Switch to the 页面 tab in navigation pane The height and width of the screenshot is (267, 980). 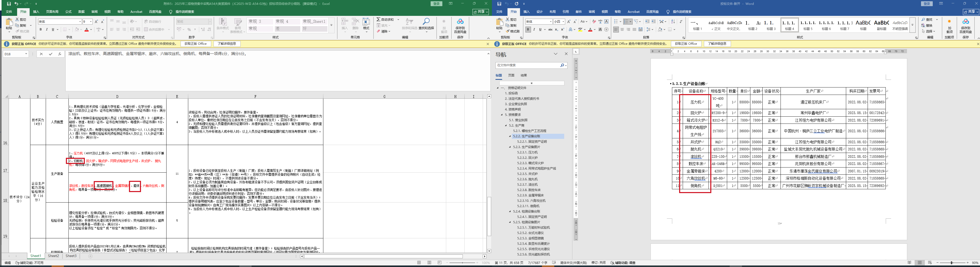coord(511,75)
